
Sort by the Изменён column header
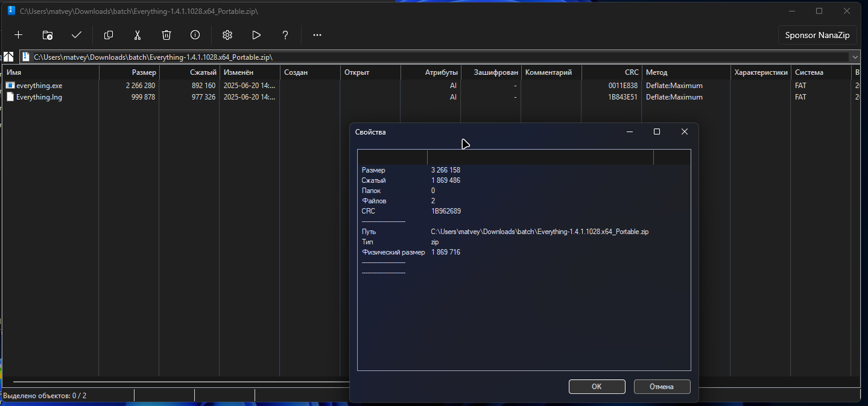click(x=250, y=72)
